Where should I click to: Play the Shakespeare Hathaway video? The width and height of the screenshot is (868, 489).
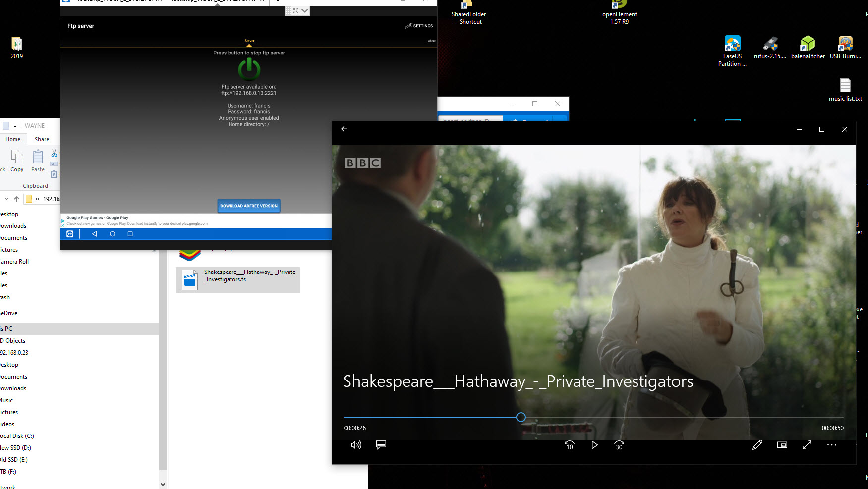tap(594, 445)
